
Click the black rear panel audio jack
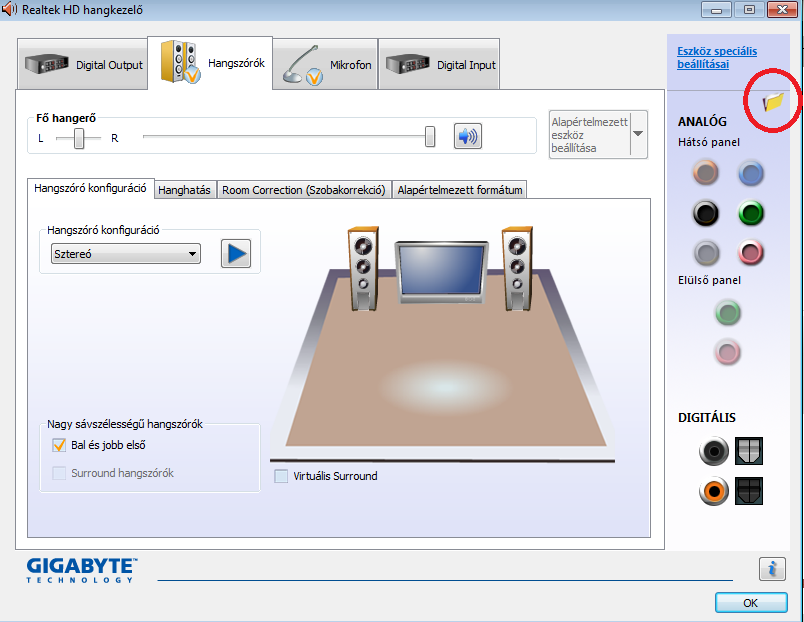click(x=706, y=213)
